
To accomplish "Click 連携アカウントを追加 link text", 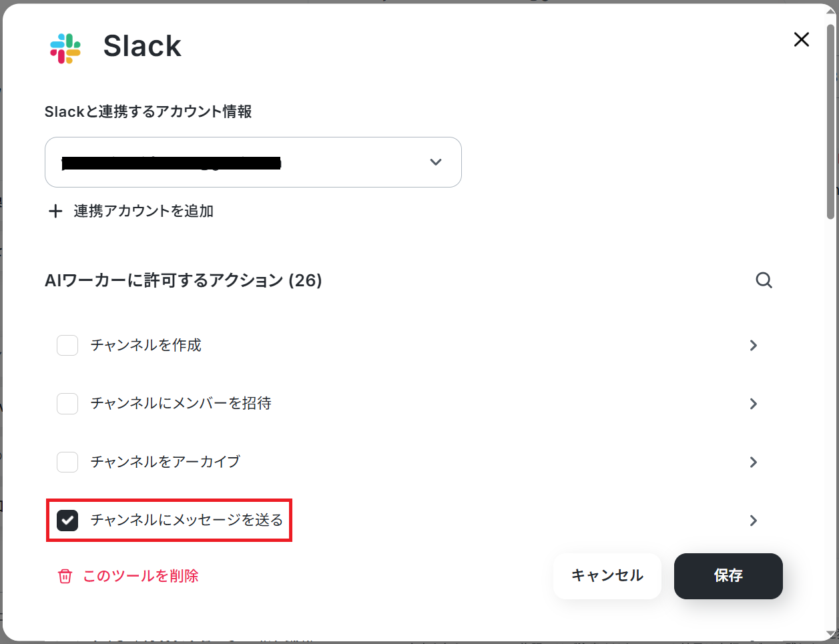I will click(x=144, y=212).
